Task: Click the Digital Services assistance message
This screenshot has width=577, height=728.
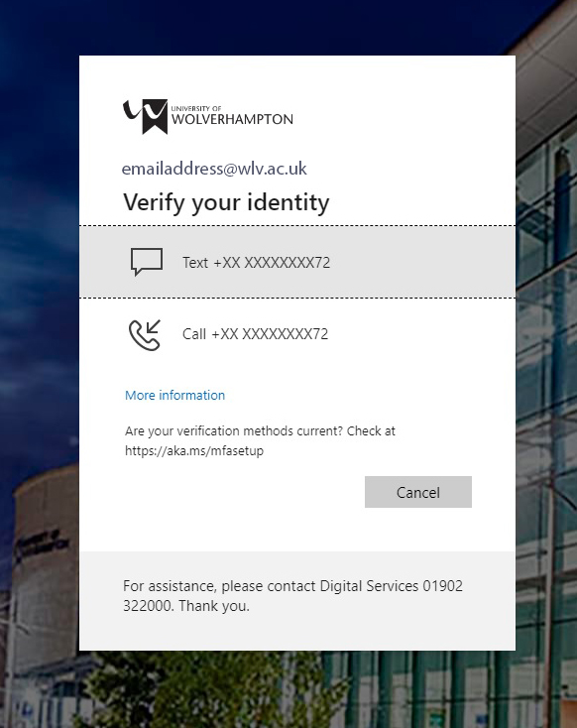Action: pos(292,596)
